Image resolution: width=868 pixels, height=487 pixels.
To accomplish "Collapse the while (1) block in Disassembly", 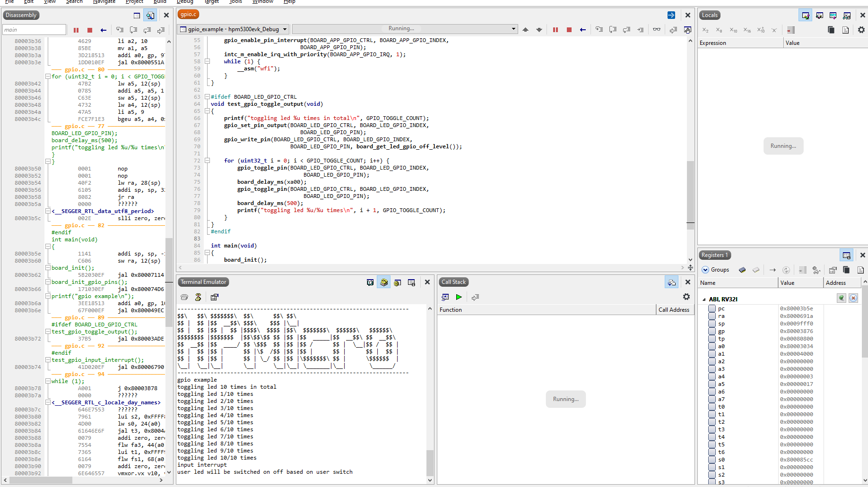I will tap(48, 381).
